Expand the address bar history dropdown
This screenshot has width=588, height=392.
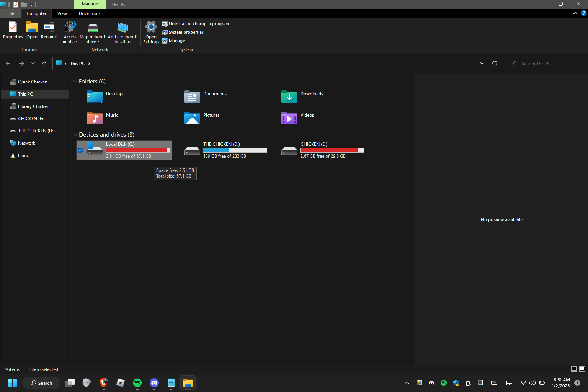pos(482,63)
